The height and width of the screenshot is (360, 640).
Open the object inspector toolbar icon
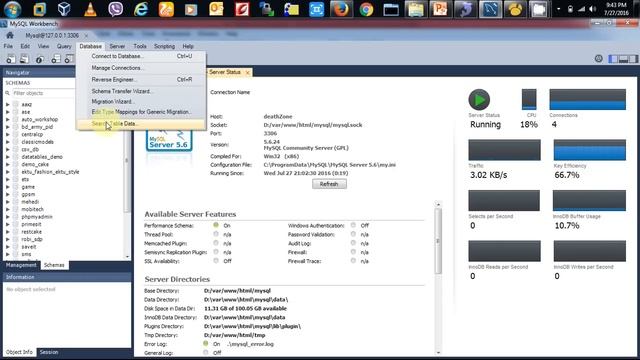(40, 60)
